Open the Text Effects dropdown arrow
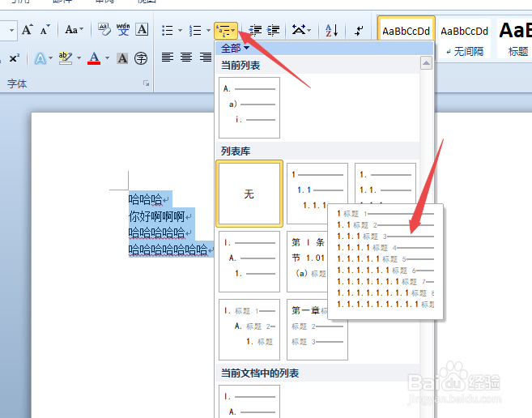Image resolution: width=532 pixels, height=418 pixels. coord(50,58)
